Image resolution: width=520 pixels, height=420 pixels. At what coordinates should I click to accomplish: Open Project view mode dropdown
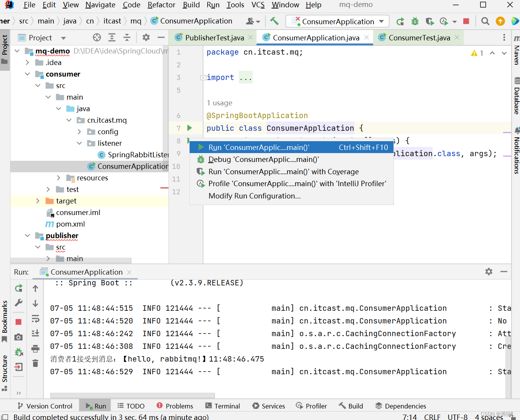tap(63, 38)
